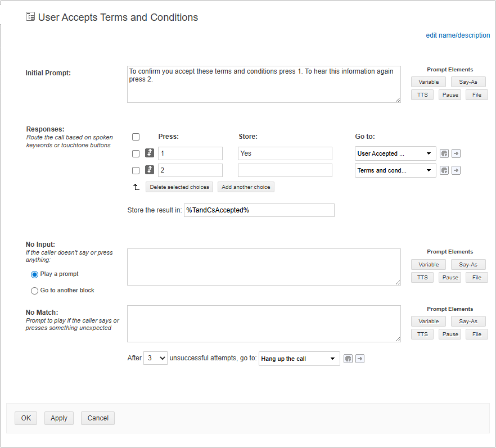Click the reorder handle icon for choice 2
Screen dimensions: 496x448
(150, 170)
